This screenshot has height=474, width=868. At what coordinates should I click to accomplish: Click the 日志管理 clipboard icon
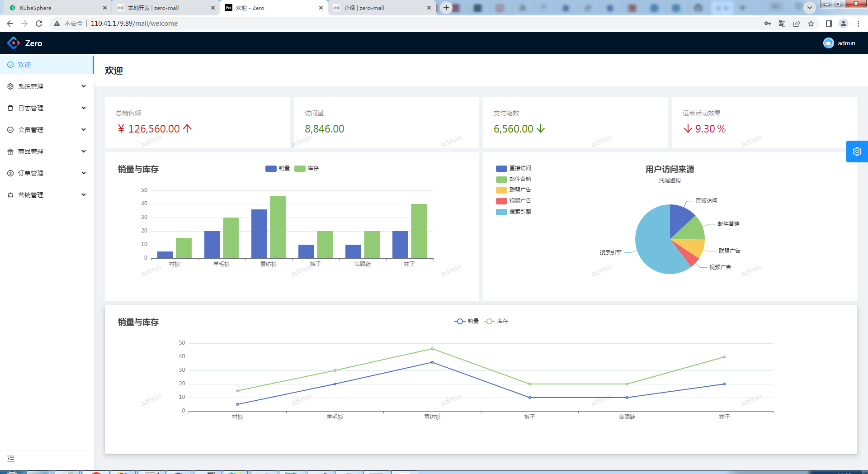[x=10, y=108]
